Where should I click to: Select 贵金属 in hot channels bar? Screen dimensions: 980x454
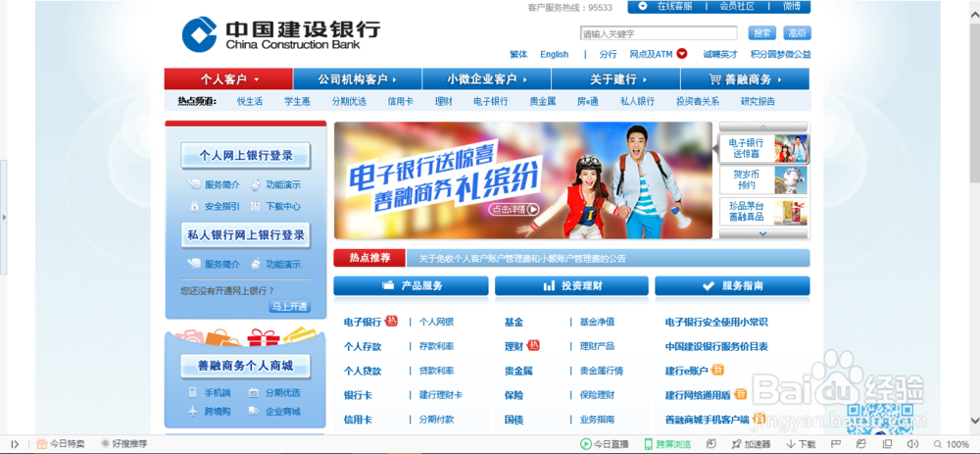[x=543, y=101]
